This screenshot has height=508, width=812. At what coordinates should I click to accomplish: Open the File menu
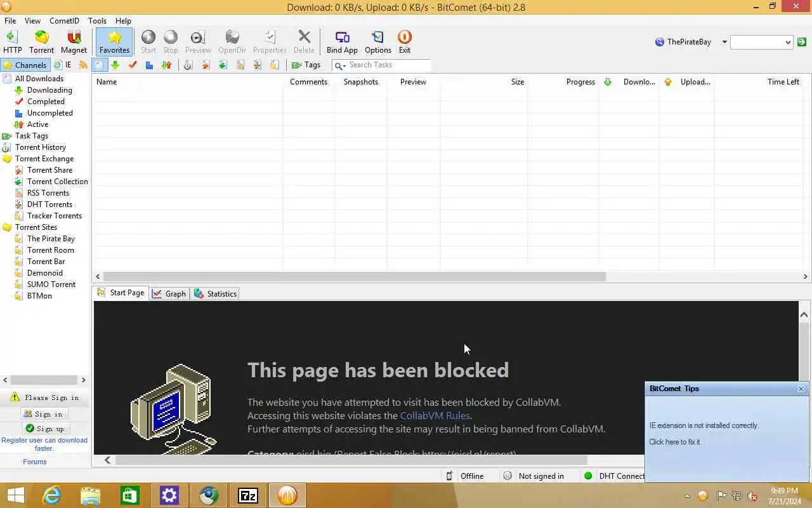point(10,20)
